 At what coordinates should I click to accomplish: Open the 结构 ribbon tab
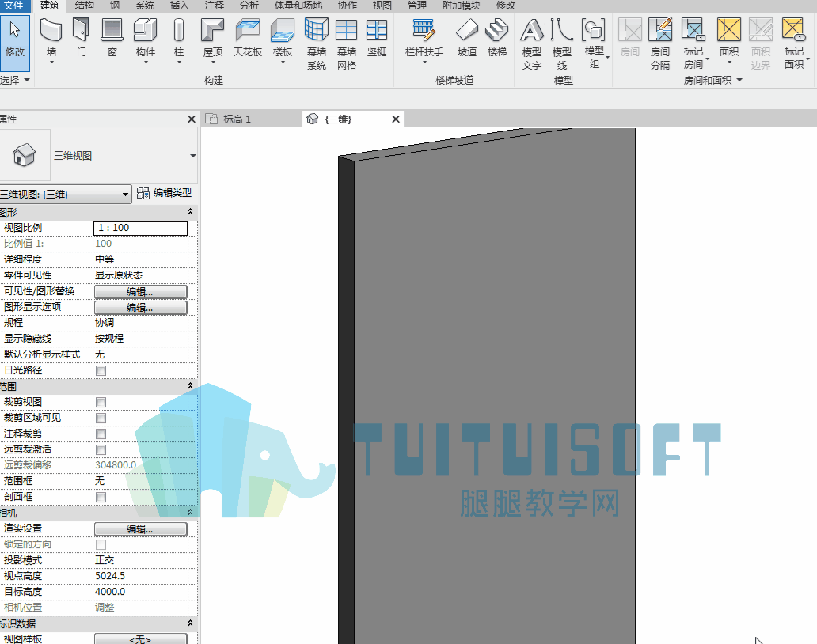click(85, 6)
